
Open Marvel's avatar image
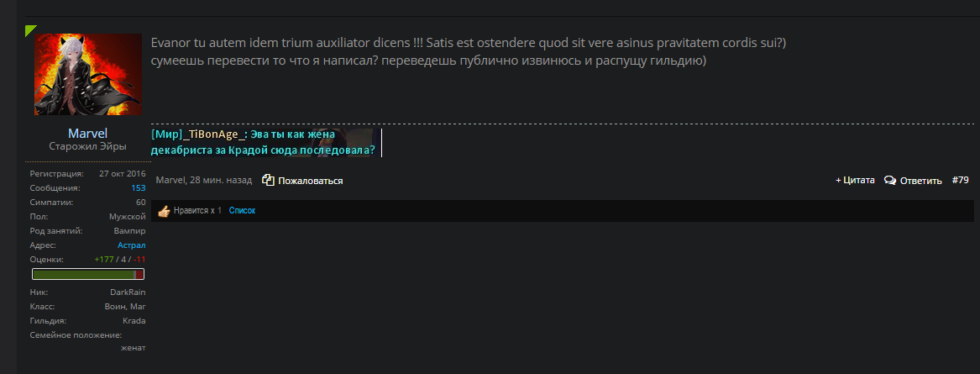click(88, 75)
